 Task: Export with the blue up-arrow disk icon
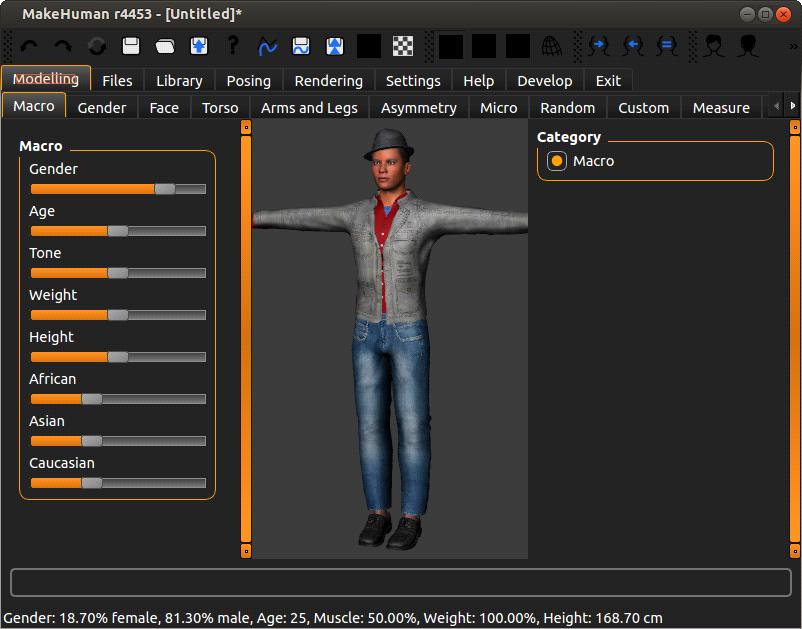click(x=199, y=46)
